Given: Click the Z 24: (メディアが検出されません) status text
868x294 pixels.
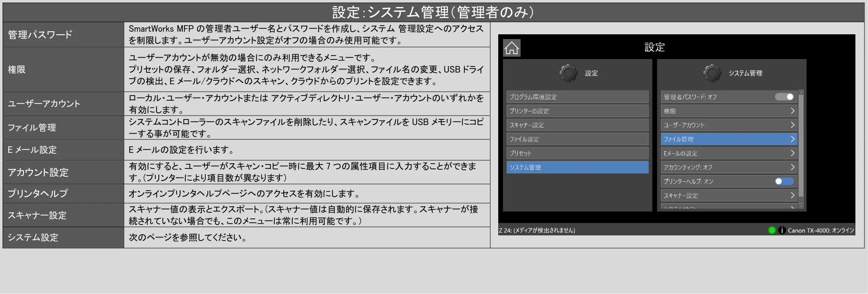Looking at the screenshot, I should tap(537, 231).
